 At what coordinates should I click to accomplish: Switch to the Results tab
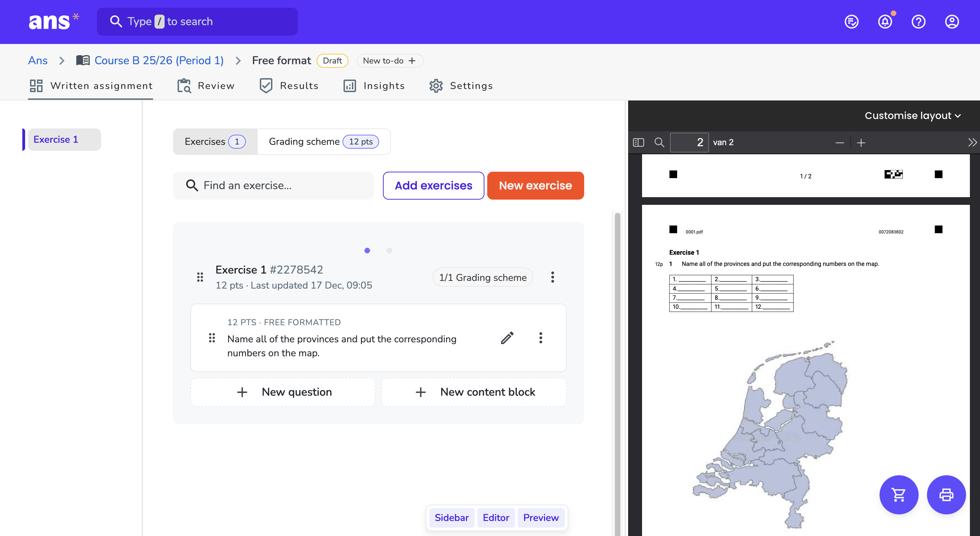(289, 85)
